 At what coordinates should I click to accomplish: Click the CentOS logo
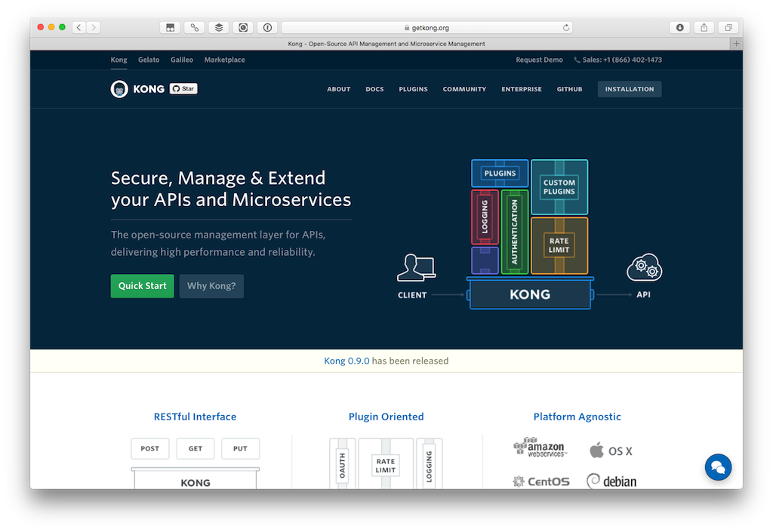pyautogui.click(x=541, y=481)
